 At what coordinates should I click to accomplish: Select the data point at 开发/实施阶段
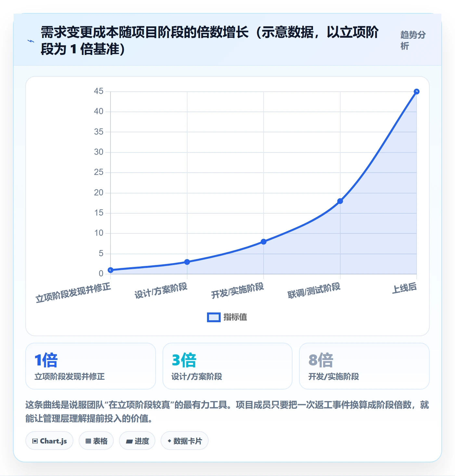[x=264, y=242]
